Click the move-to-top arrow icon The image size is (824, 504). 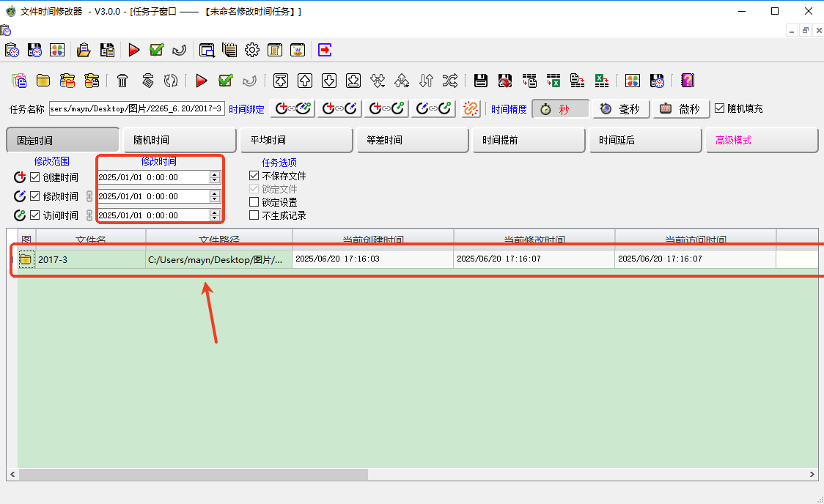coord(281,81)
